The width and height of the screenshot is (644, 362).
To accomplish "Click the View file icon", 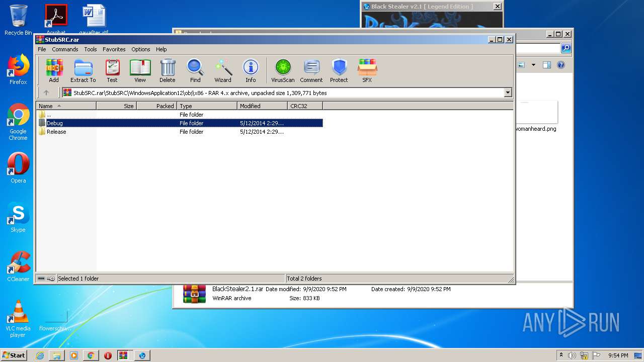I will [140, 70].
